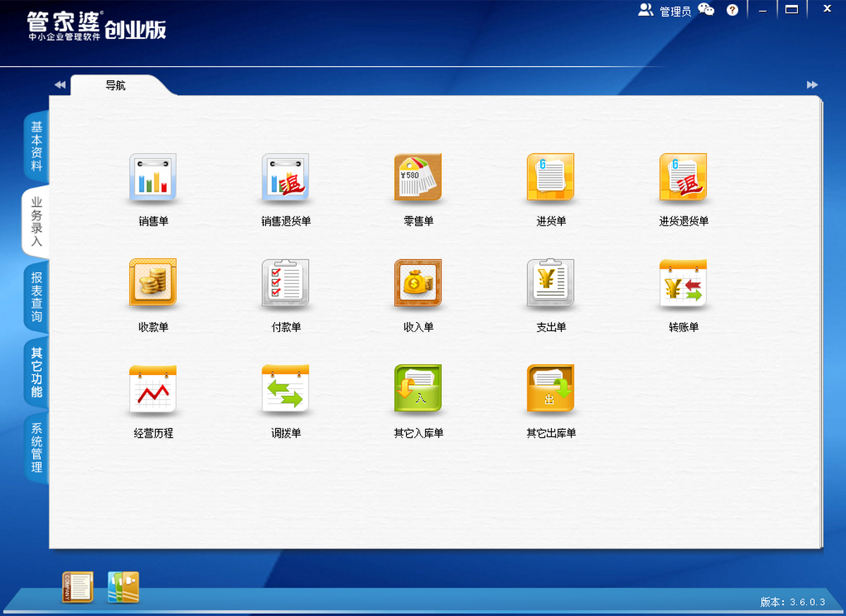The image size is (846, 616).
Task: Open the 销售单 sales order icon
Action: (153, 178)
